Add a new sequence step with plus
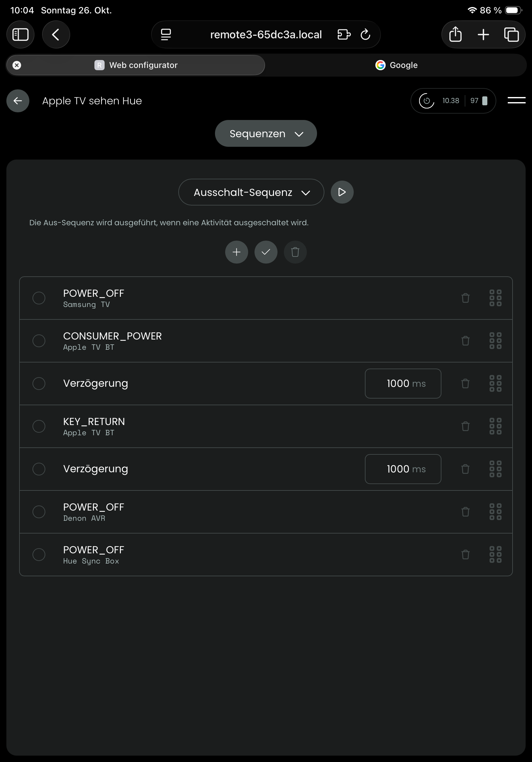532x762 pixels. coord(236,252)
